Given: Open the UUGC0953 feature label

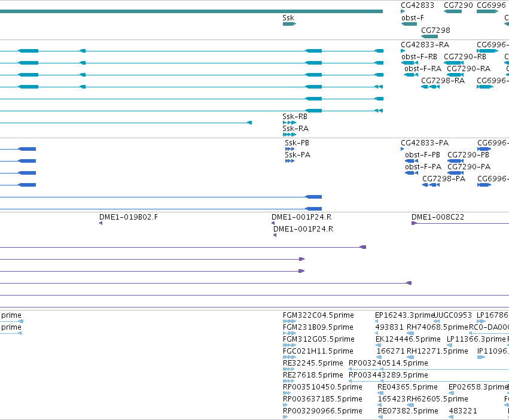Looking at the screenshot, I should click(453, 315).
